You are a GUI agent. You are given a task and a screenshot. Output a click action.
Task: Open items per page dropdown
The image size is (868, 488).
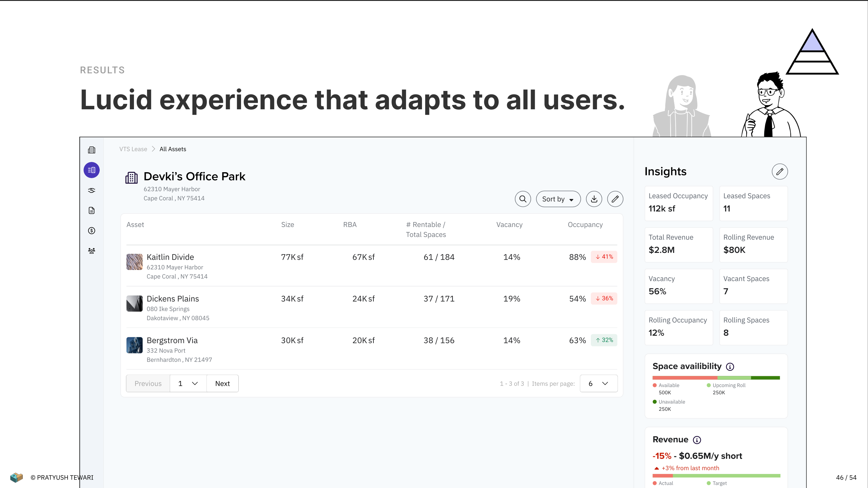tap(598, 384)
